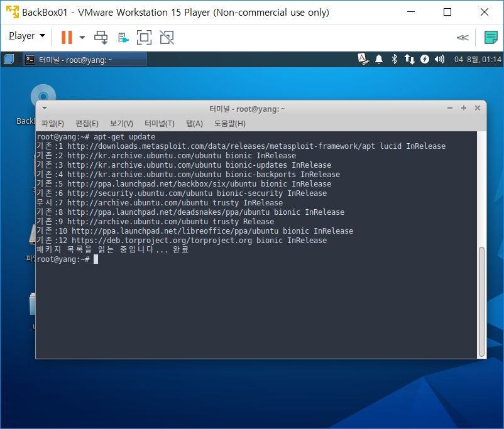Open the Player menu
This screenshot has height=429, width=504.
[26, 36]
